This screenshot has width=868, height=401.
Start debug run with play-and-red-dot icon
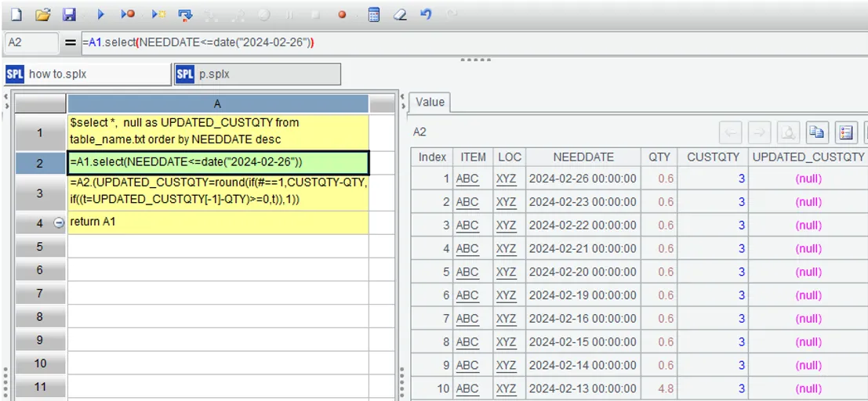(x=129, y=15)
